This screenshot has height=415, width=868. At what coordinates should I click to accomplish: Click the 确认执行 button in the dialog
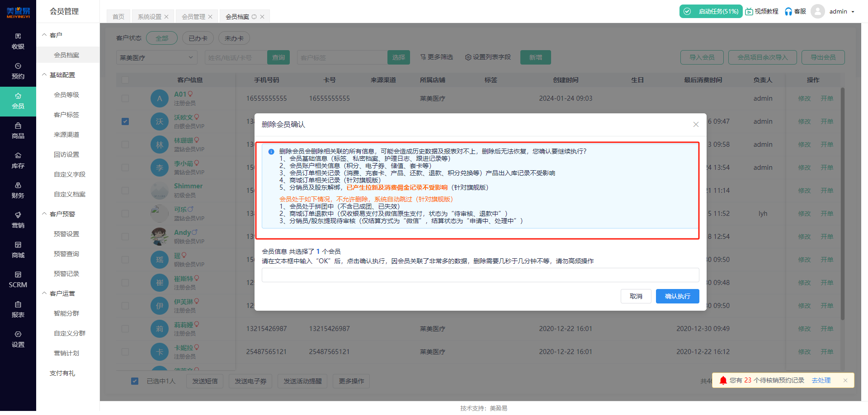[677, 296]
